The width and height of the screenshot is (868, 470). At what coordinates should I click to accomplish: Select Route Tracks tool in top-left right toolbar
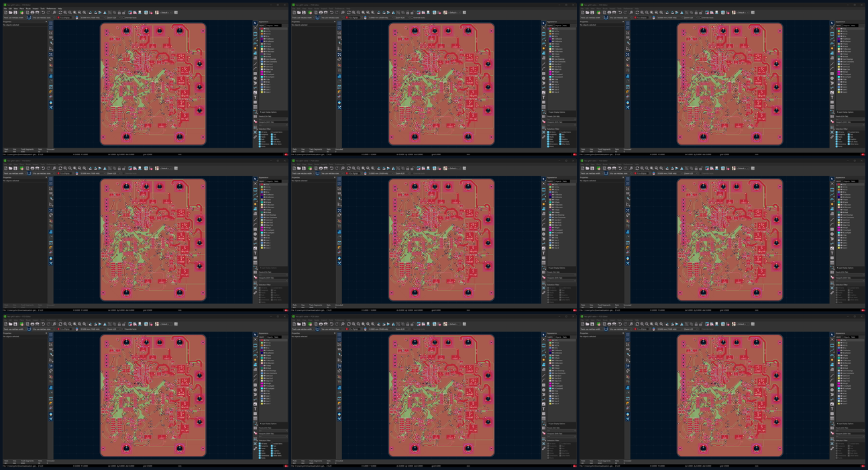coord(255,39)
